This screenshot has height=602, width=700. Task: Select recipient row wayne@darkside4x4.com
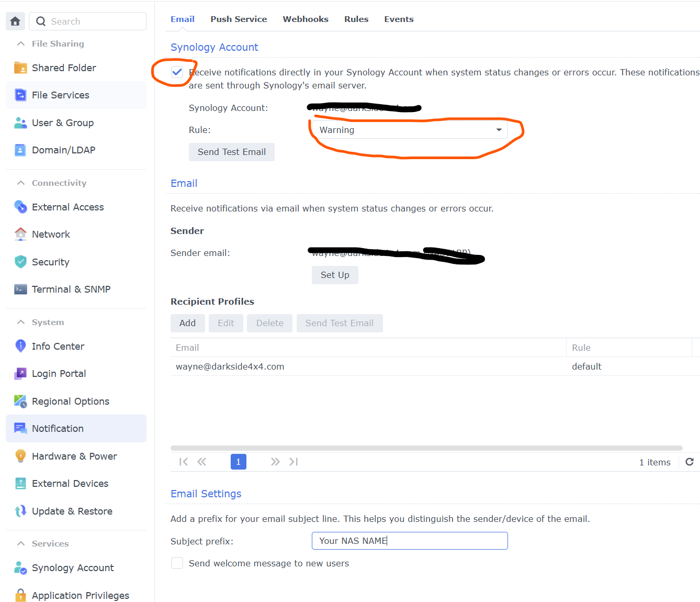(435, 366)
